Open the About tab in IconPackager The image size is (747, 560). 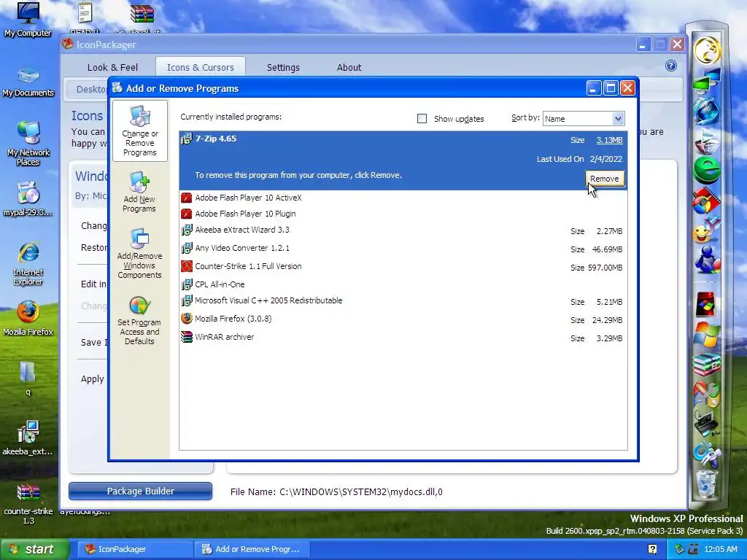click(349, 68)
